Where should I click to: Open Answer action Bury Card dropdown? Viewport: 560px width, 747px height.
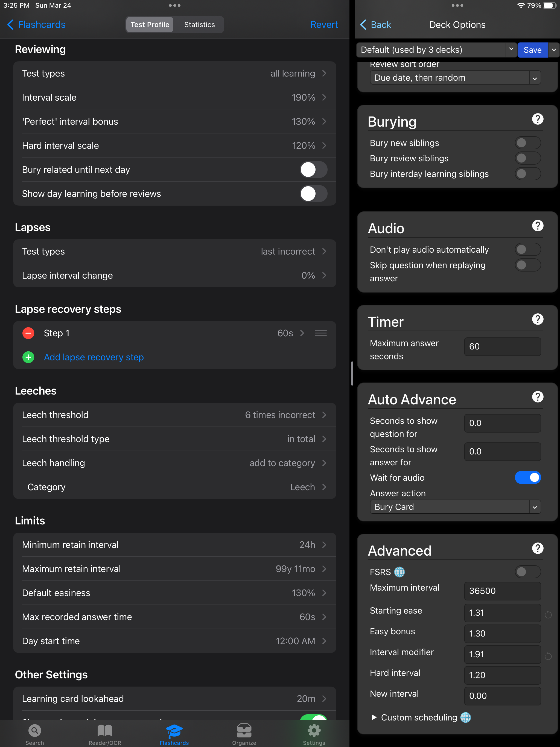tap(455, 507)
